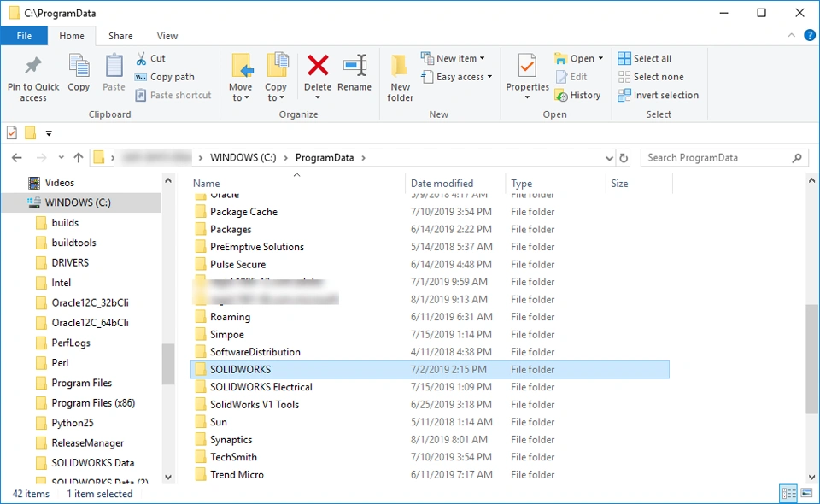Click Copy path in Clipboard group

165,77
